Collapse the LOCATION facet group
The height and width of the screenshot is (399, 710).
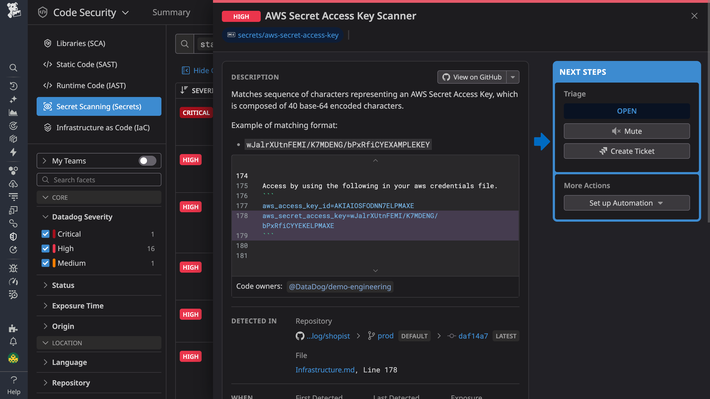tap(45, 343)
